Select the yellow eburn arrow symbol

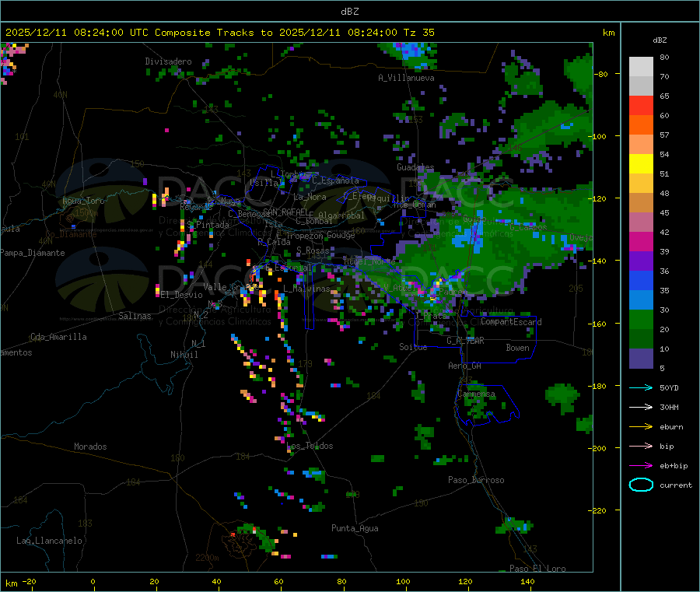pos(641,427)
